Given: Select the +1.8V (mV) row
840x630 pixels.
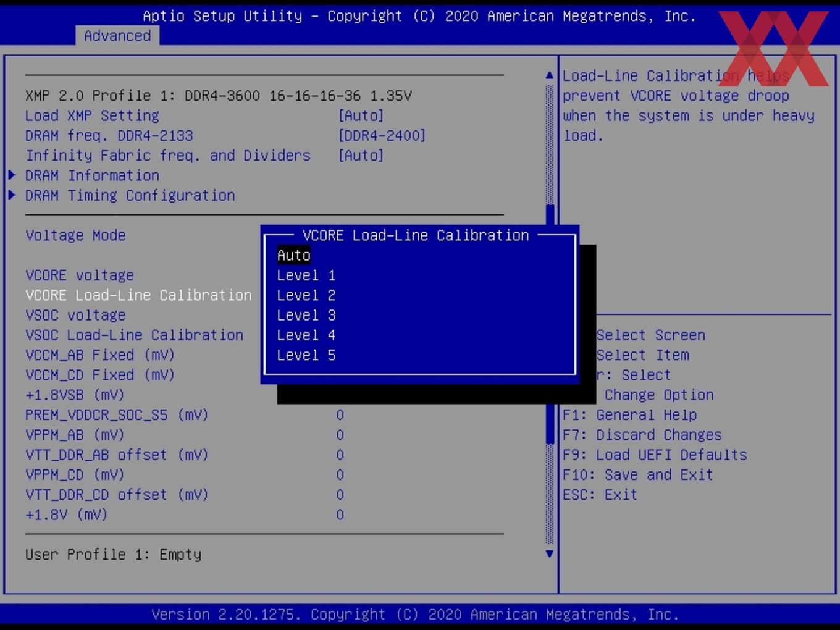Looking at the screenshot, I should tap(66, 514).
